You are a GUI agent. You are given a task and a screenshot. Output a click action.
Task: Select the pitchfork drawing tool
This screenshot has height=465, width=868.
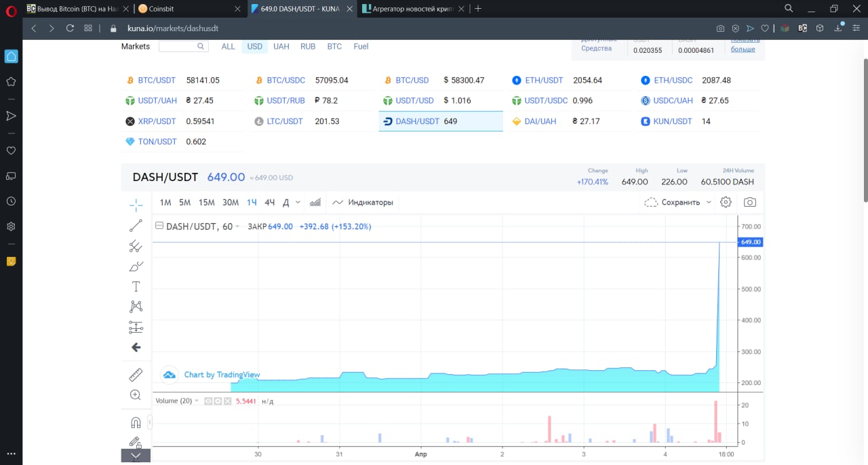click(x=136, y=246)
